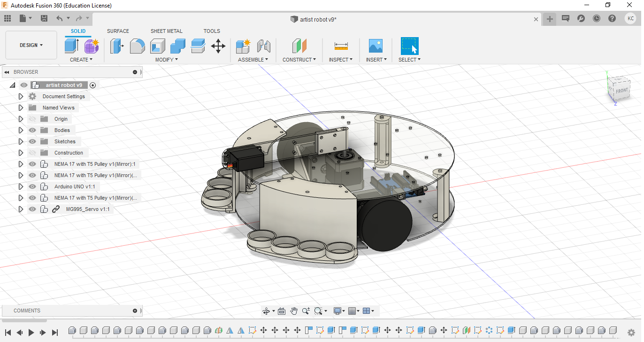Expand the MG995_Servo v1:1 component
Viewport: 644px width, 342px height.
click(x=21, y=209)
